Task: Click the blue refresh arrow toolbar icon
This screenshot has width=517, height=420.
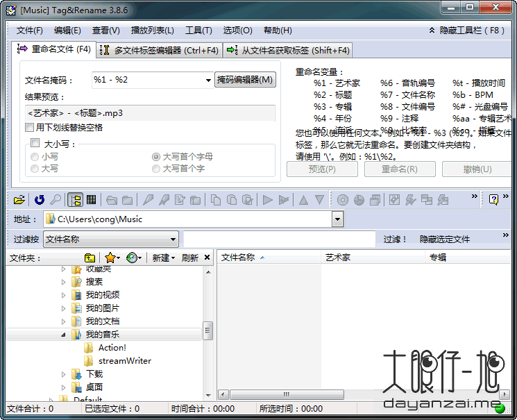Action: point(40,200)
